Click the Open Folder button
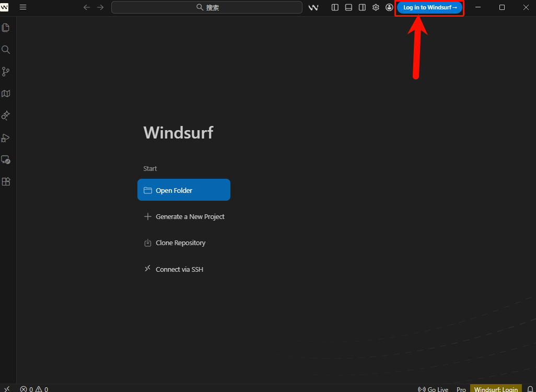This screenshot has height=392, width=536. click(184, 190)
